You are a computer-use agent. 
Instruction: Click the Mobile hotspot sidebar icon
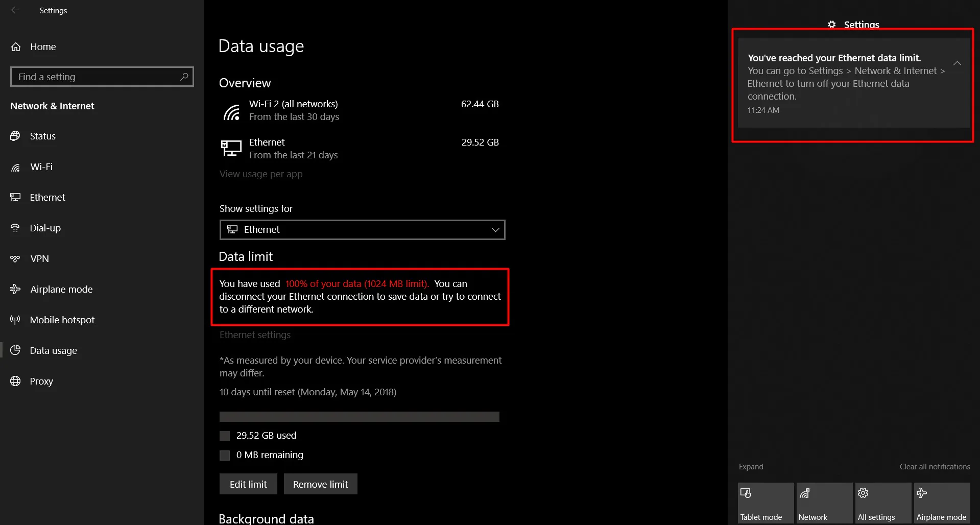click(x=15, y=320)
